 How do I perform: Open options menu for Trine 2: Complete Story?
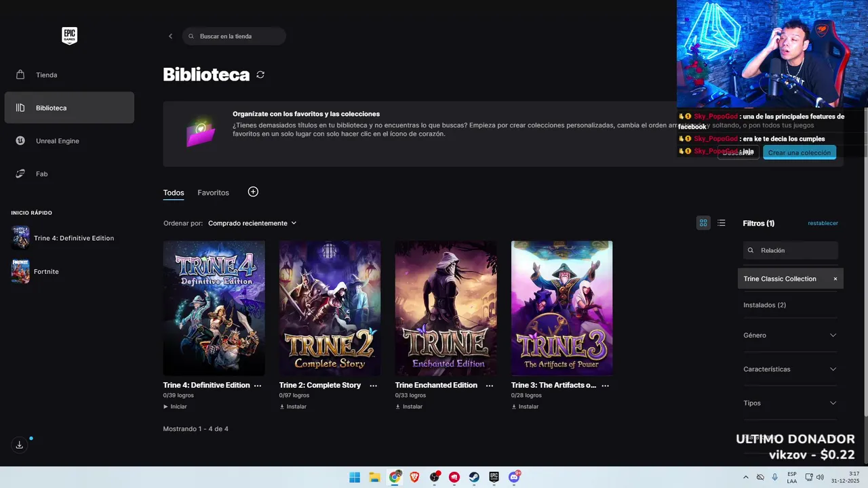tap(374, 386)
